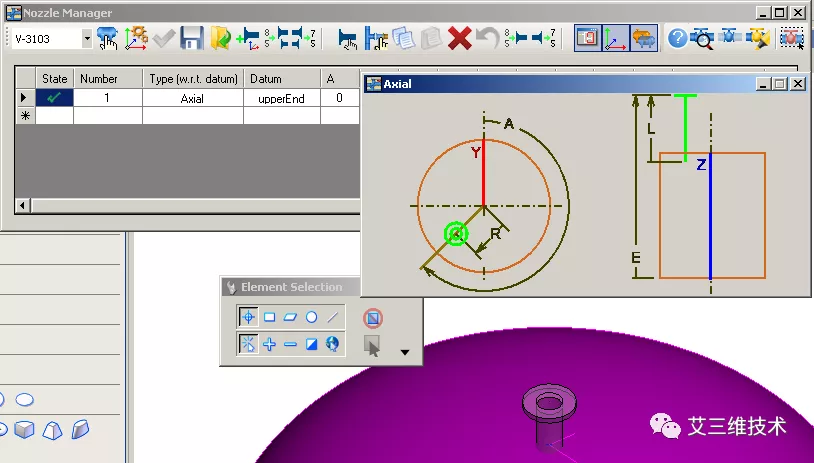Click the globe Select All icon
814x463 pixels.
333,344
